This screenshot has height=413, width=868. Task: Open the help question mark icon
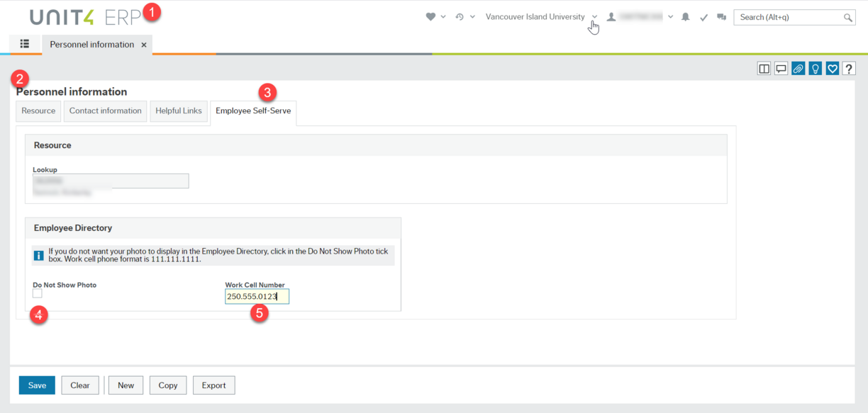[x=849, y=68]
